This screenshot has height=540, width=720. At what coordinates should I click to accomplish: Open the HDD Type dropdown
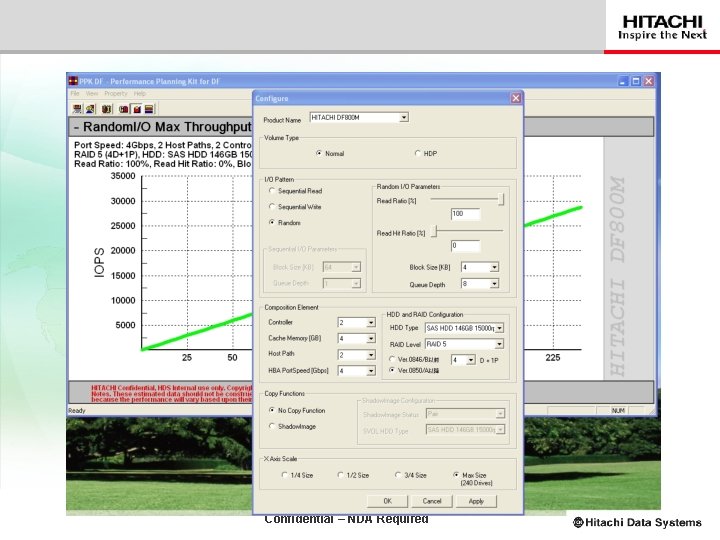tap(500, 328)
